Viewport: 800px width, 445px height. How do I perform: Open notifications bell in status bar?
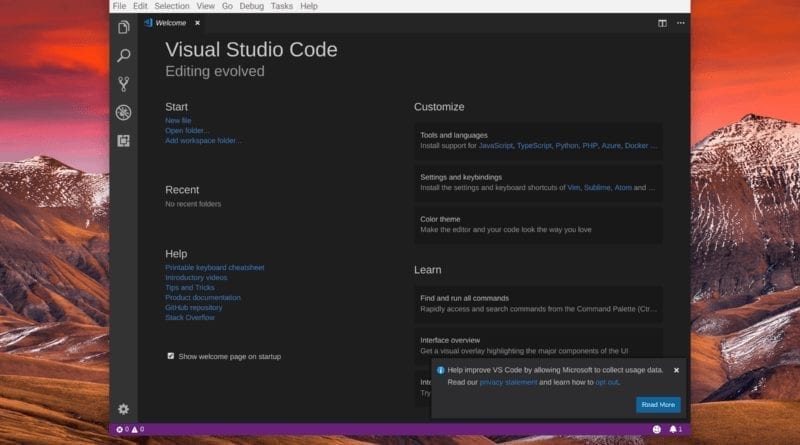pyautogui.click(x=676, y=429)
